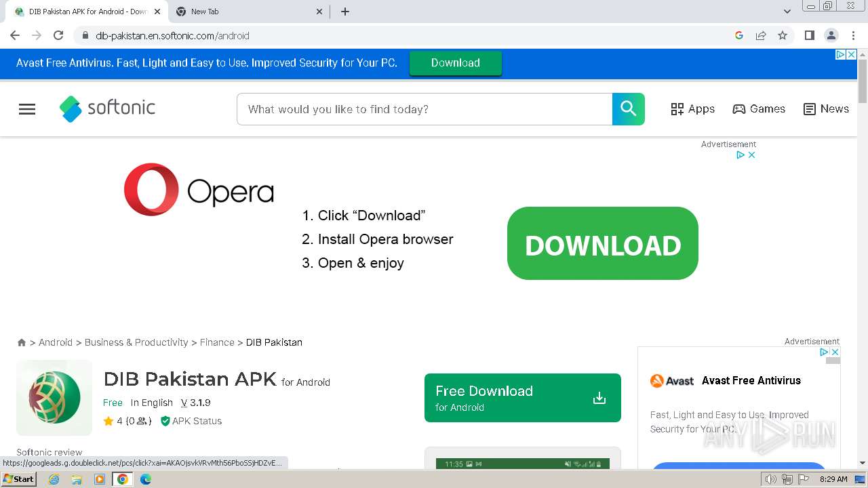
Task: Open a new browser tab
Action: (345, 12)
